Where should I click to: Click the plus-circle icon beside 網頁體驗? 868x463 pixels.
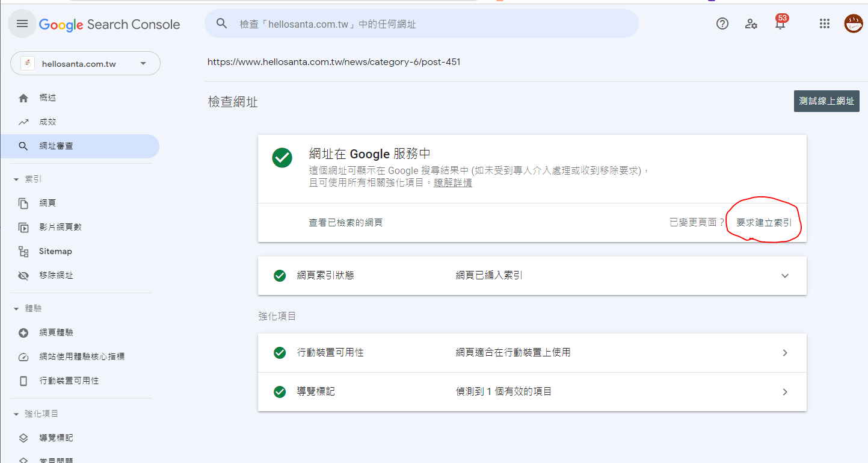click(23, 333)
